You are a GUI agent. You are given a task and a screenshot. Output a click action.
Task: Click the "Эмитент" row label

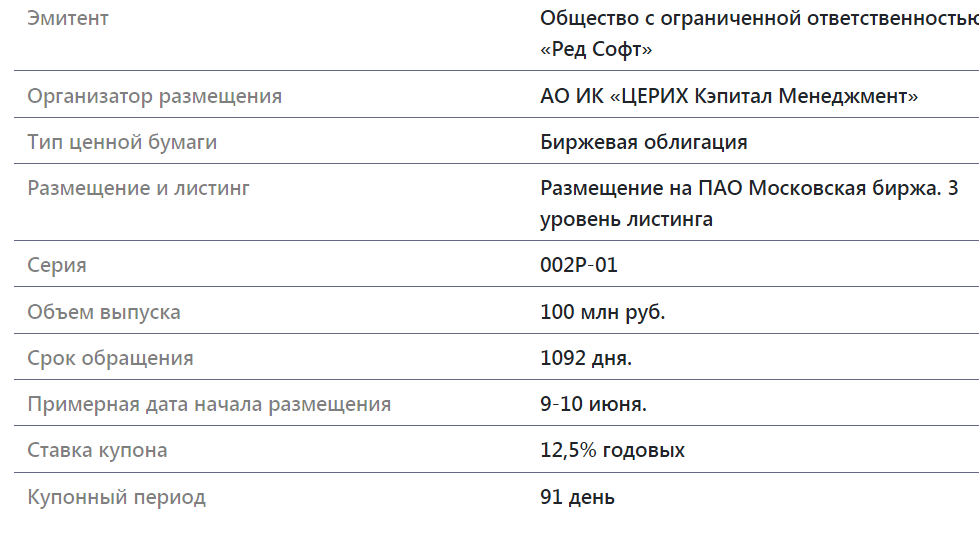[x=68, y=18]
